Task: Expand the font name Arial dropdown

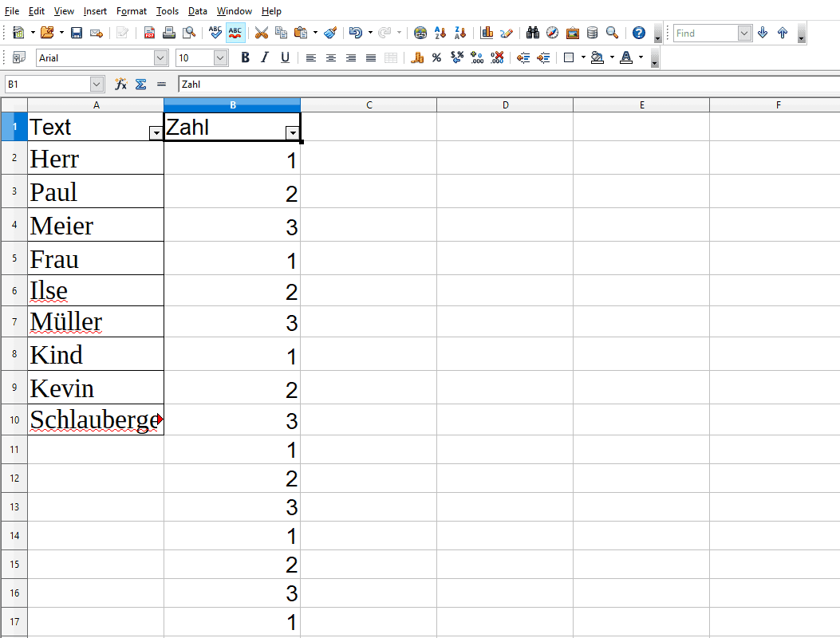Action: [160, 57]
